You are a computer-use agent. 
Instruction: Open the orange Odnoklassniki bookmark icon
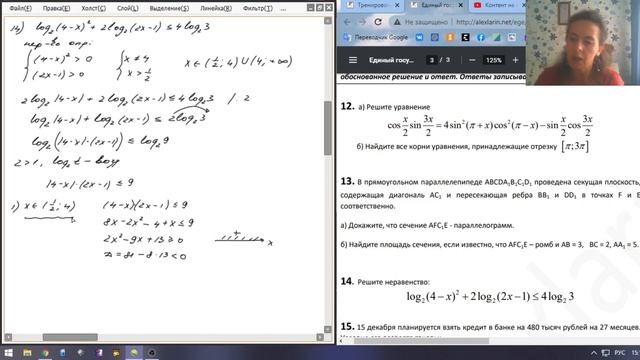coord(450,37)
